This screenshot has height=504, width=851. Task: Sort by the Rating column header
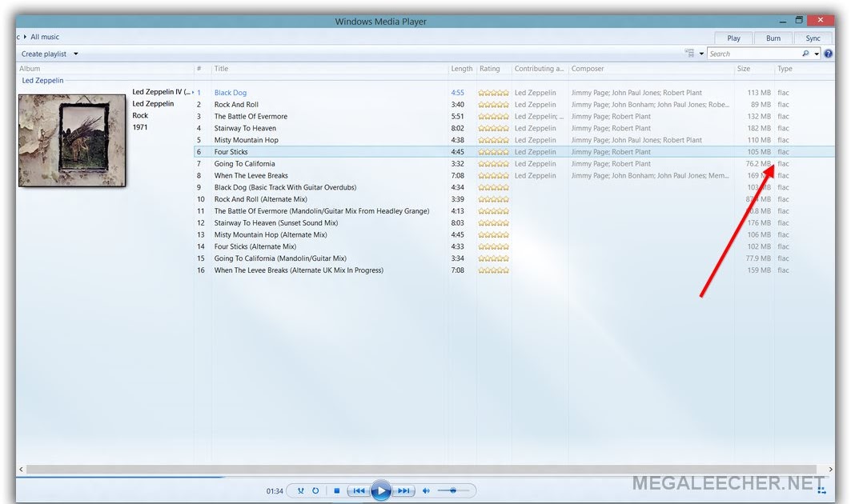[489, 68]
